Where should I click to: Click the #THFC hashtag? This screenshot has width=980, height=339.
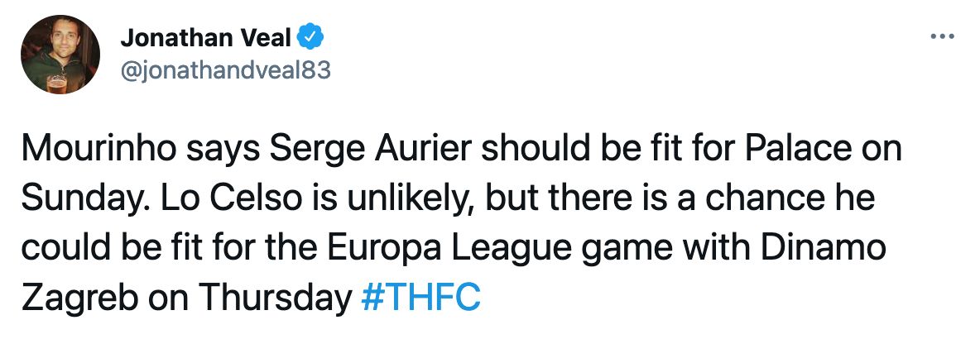click(421, 297)
